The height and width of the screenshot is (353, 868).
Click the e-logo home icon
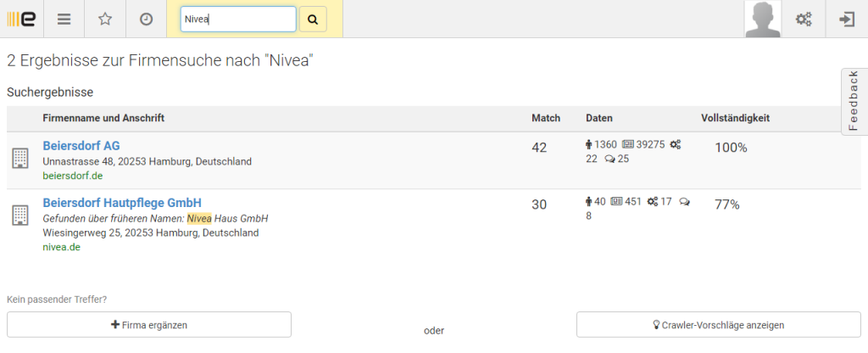tap(20, 19)
